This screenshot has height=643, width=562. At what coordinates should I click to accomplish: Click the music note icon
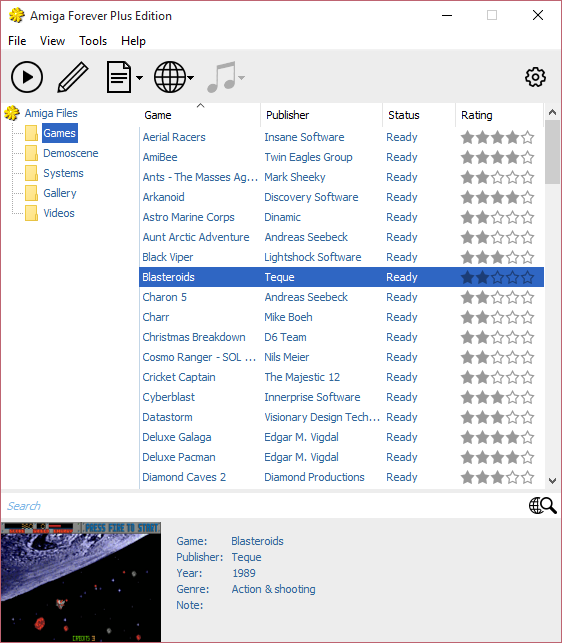click(x=222, y=77)
